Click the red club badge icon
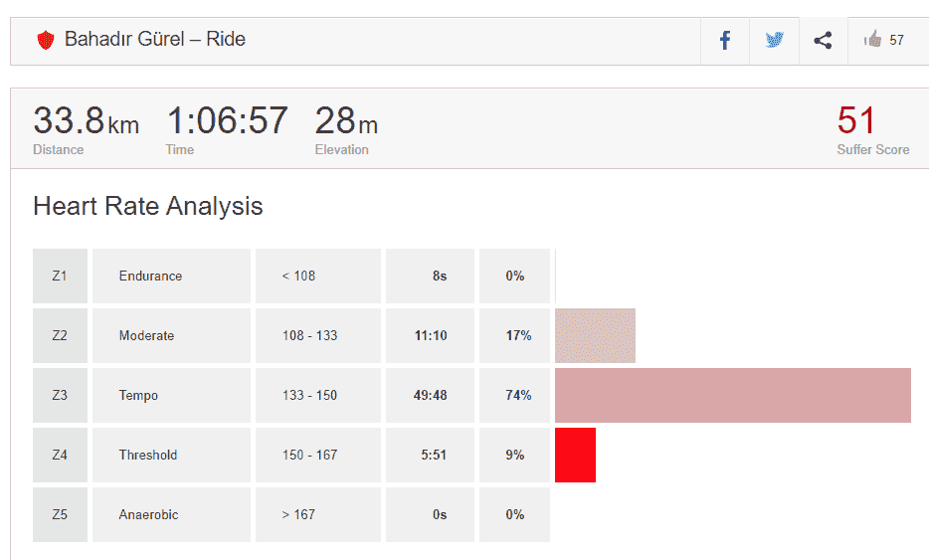Viewport: 929px width, 560px height. pyautogui.click(x=45, y=41)
